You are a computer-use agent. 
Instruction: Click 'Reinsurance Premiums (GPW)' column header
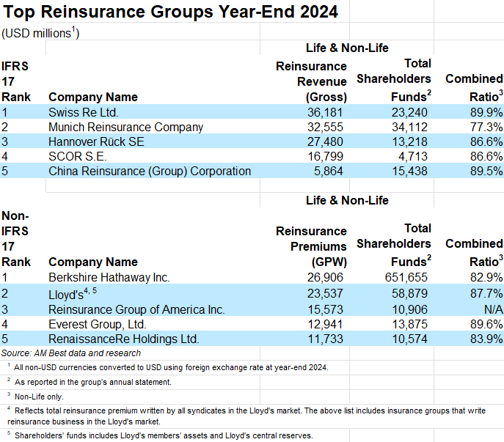(311, 247)
